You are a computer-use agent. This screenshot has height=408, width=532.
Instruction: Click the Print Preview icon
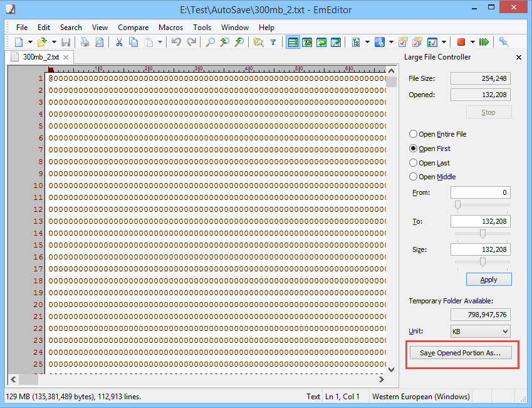pyautogui.click(x=99, y=42)
